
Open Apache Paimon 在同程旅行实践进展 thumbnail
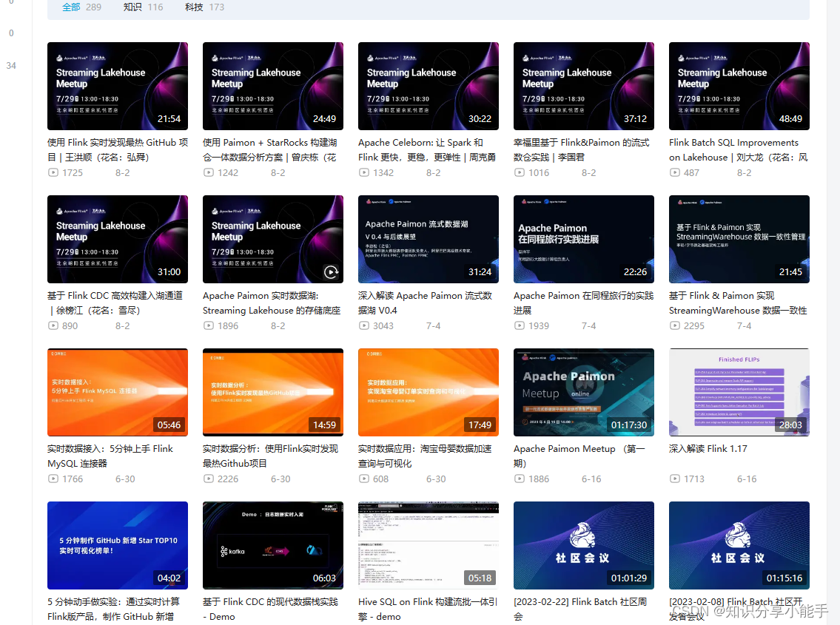pyautogui.click(x=583, y=240)
